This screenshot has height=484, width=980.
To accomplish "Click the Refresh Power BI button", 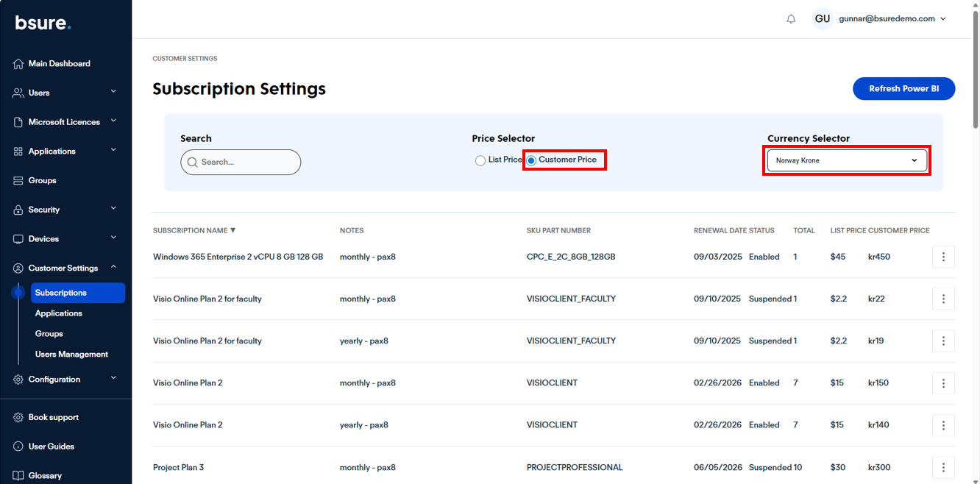I will [x=903, y=89].
